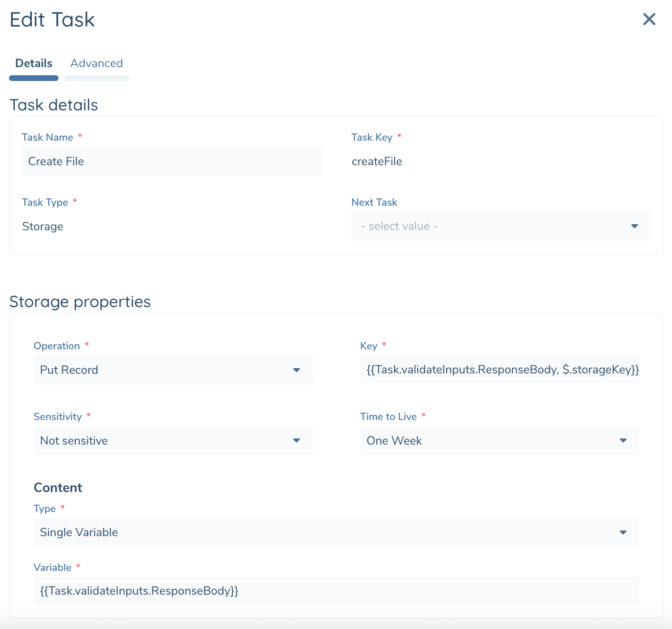672x629 pixels.
Task: Click the Next Task chevron icon
Action: pos(634,226)
